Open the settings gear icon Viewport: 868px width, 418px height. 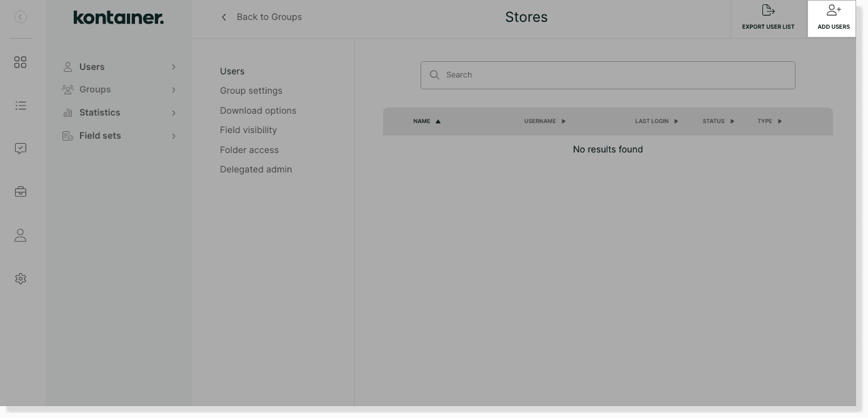click(21, 279)
